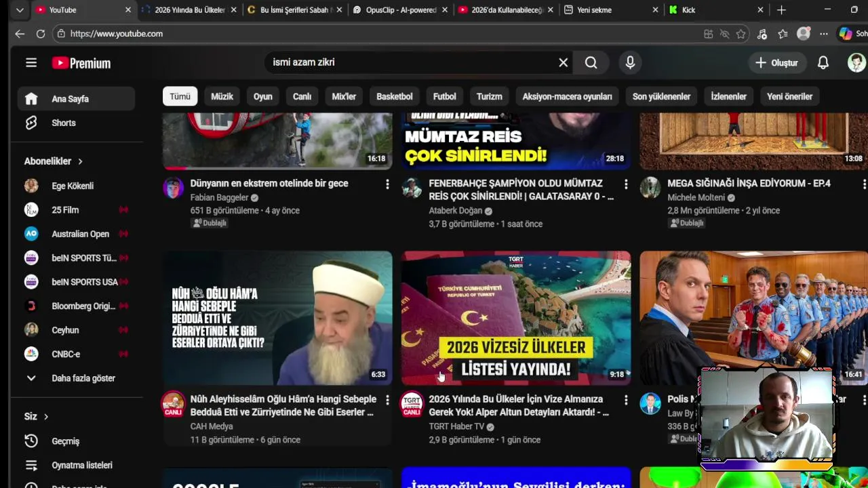The height and width of the screenshot is (488, 868).
Task: View site information lock icon
Action: (x=61, y=34)
